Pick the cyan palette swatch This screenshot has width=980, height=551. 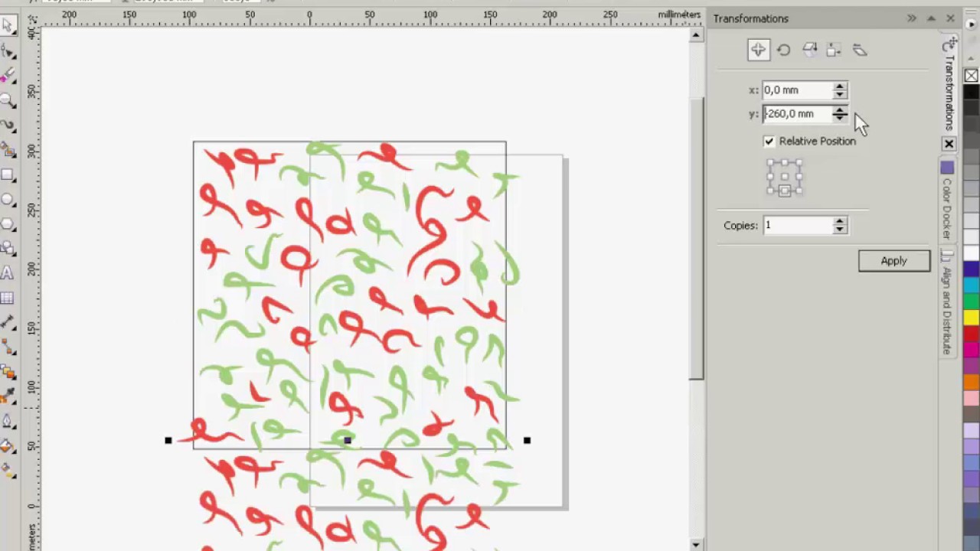click(x=972, y=284)
